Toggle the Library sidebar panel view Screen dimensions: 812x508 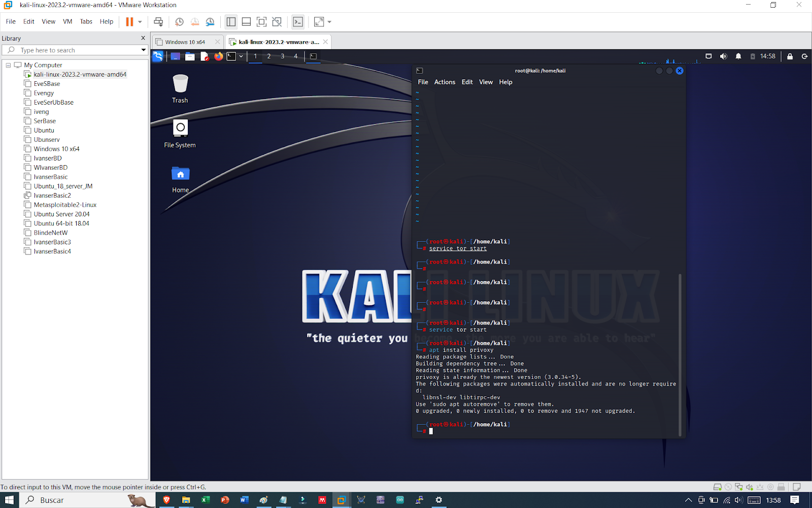coord(231,22)
